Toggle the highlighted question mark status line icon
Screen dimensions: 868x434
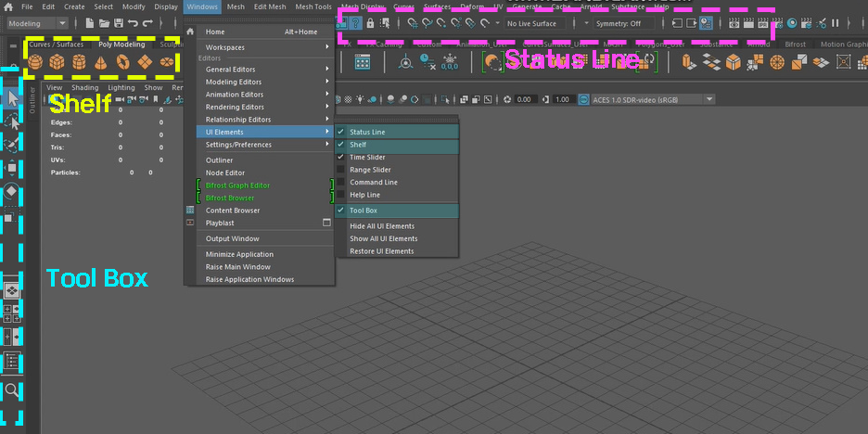click(356, 23)
